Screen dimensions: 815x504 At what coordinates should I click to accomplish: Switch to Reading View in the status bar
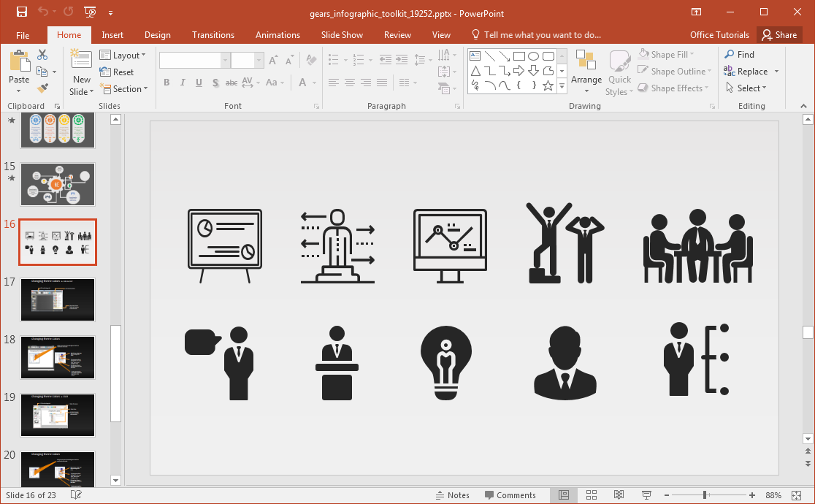[x=619, y=495]
